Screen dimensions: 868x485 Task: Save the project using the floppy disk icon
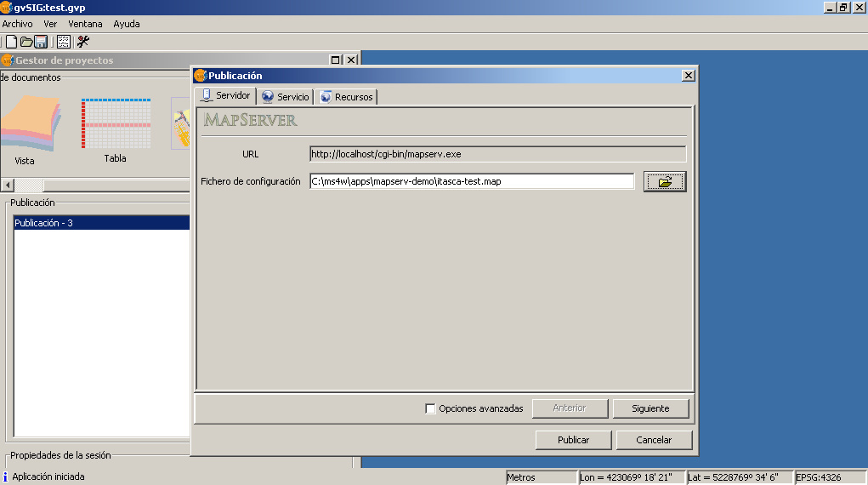point(41,42)
